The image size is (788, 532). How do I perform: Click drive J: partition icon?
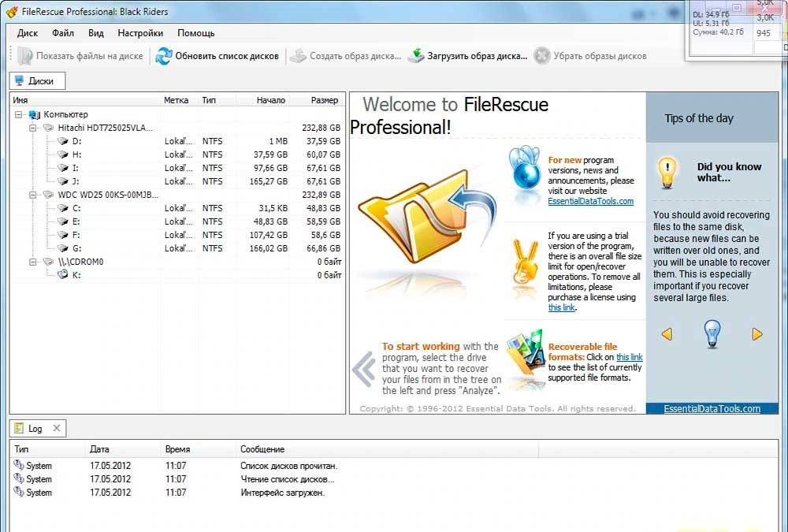(x=63, y=181)
